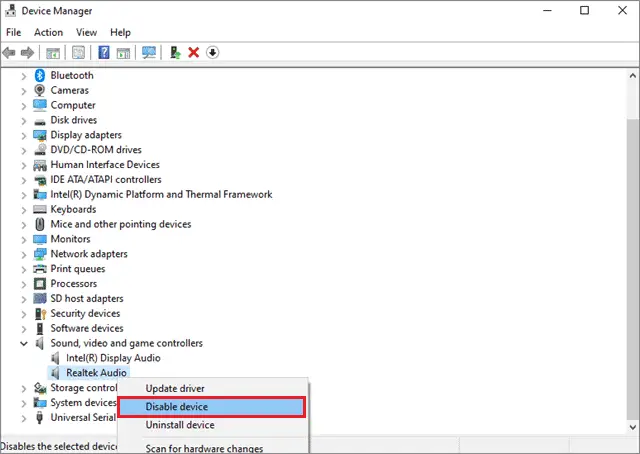This screenshot has height=454, width=640.
Task: Select Intel(R) Dynamic Platform and Thermal Framework
Action: (161, 194)
